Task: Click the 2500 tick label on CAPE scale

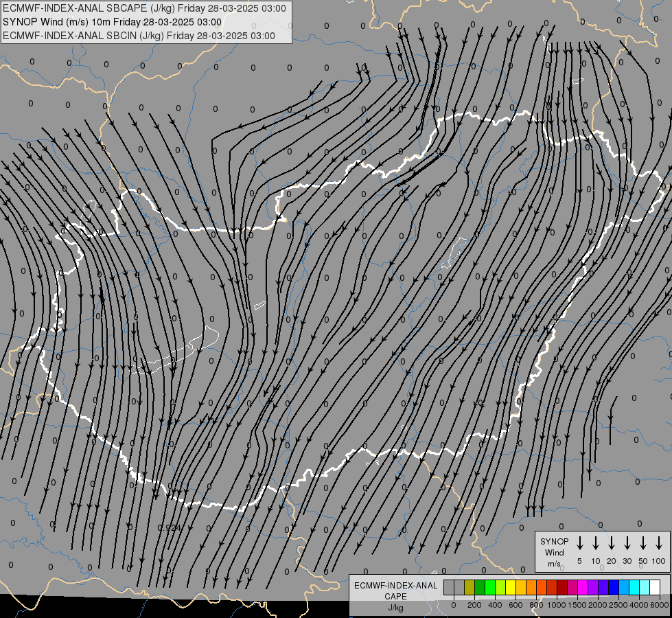Action: pos(618,605)
